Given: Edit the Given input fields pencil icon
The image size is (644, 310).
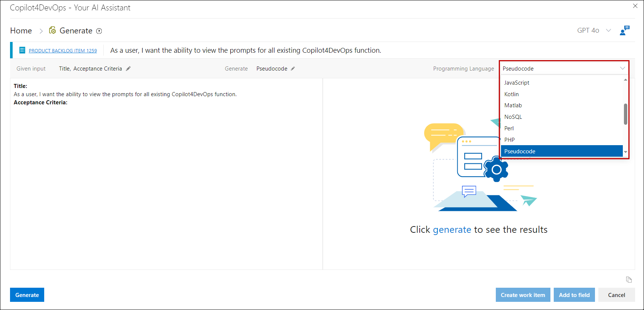Looking at the screenshot, I should (128, 69).
